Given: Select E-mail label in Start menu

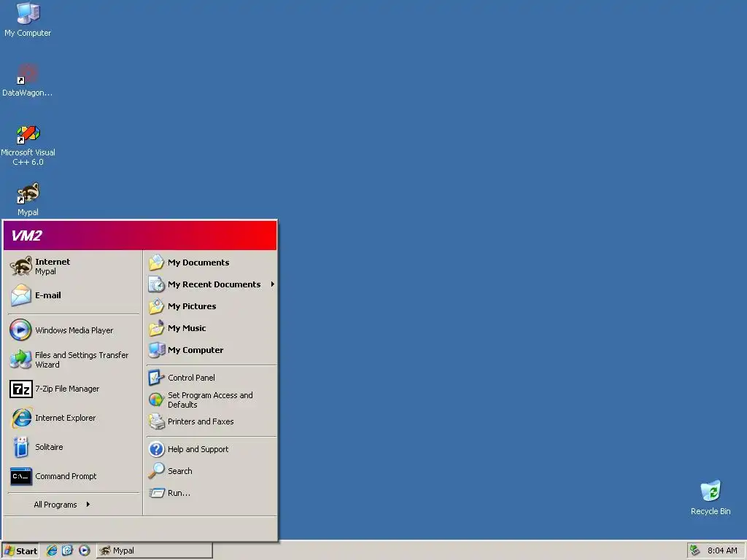Looking at the screenshot, I should 48,295.
